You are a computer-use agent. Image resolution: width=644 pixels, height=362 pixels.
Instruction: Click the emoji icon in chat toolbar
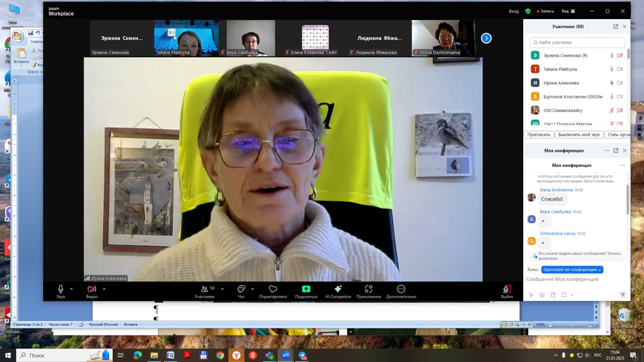pos(542,295)
